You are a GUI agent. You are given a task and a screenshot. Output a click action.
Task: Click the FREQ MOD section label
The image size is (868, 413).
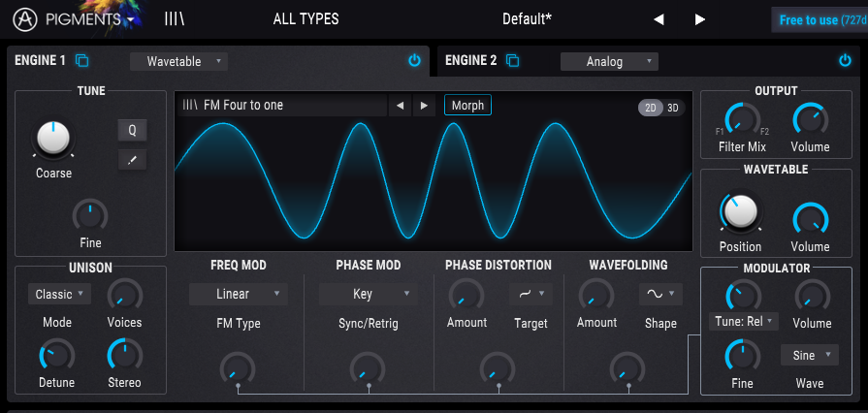pos(239,266)
